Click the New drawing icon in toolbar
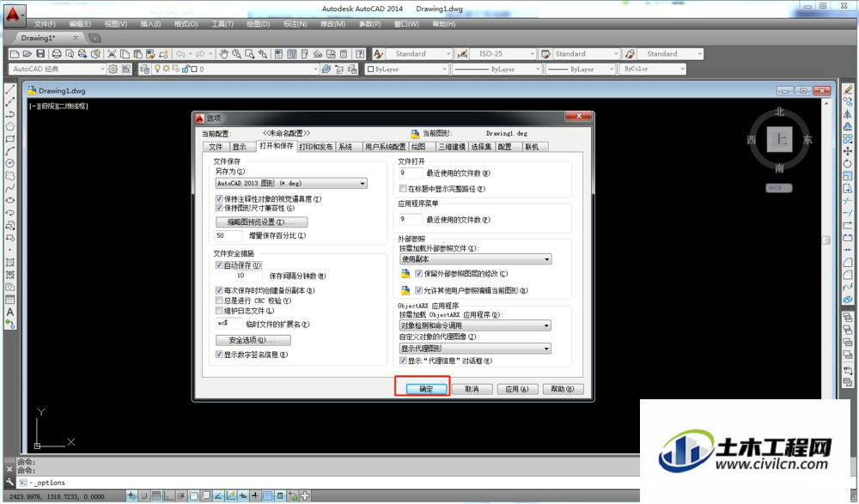The height and width of the screenshot is (504, 859). coord(15,54)
